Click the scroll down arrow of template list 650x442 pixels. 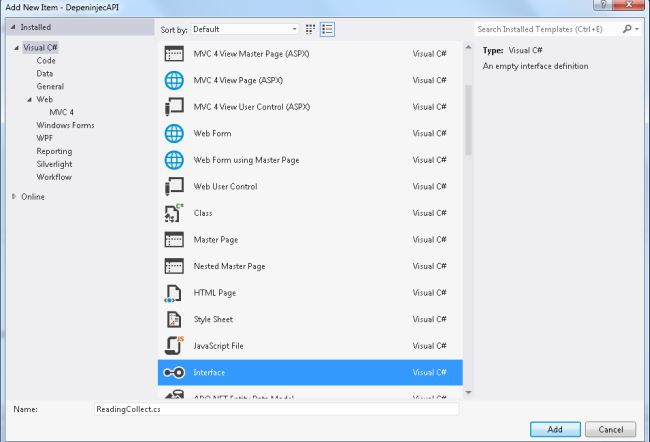tap(468, 392)
